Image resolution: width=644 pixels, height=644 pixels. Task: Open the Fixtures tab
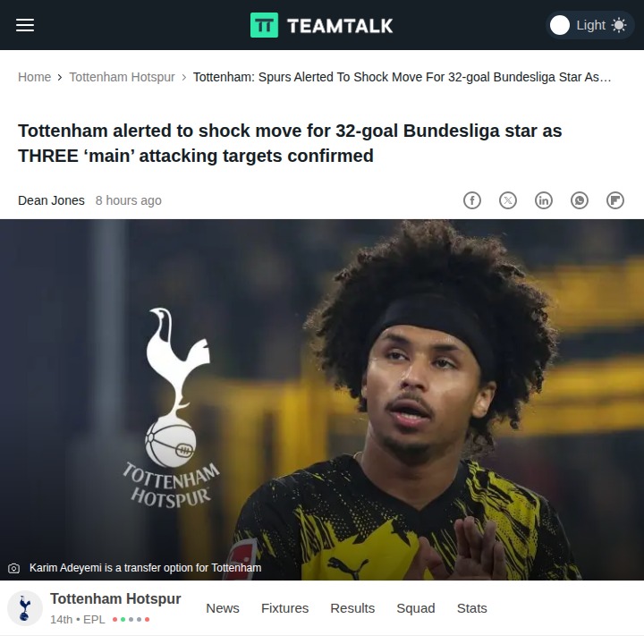tap(284, 608)
